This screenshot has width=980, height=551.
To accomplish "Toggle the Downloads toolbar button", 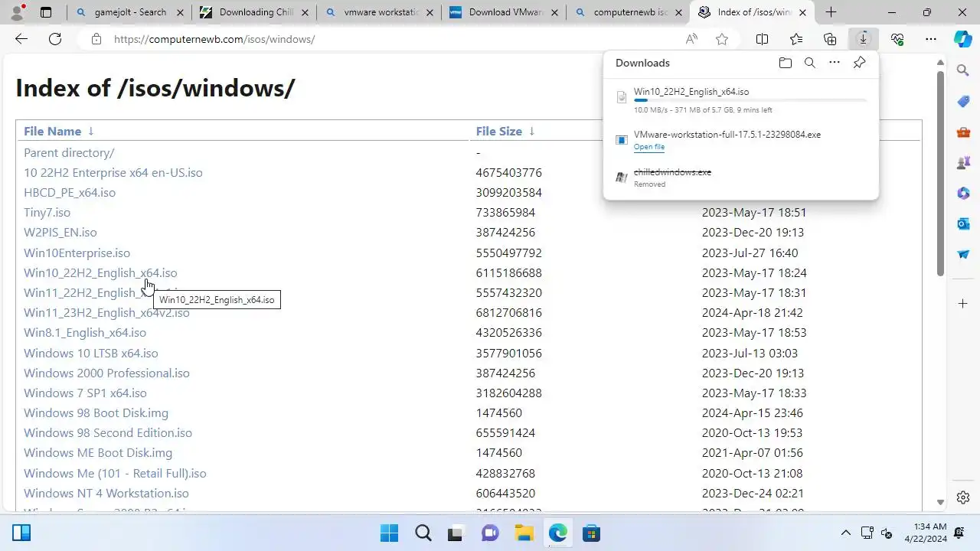I will (x=864, y=39).
